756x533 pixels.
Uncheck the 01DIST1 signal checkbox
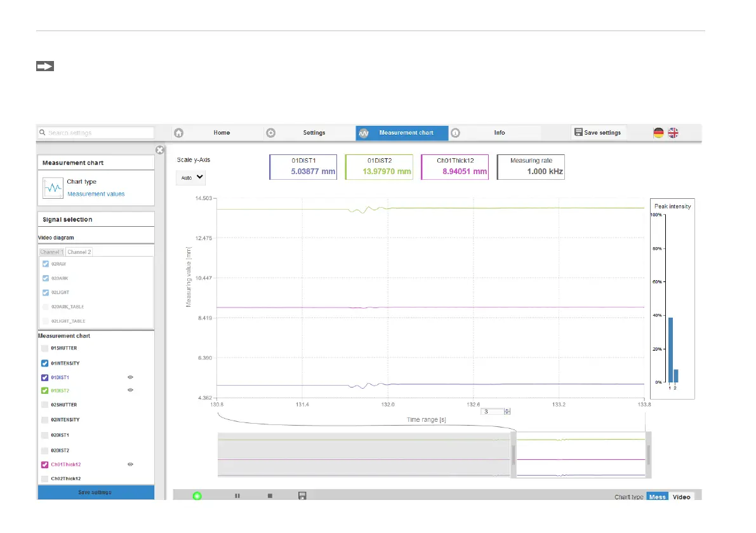pyautogui.click(x=45, y=378)
